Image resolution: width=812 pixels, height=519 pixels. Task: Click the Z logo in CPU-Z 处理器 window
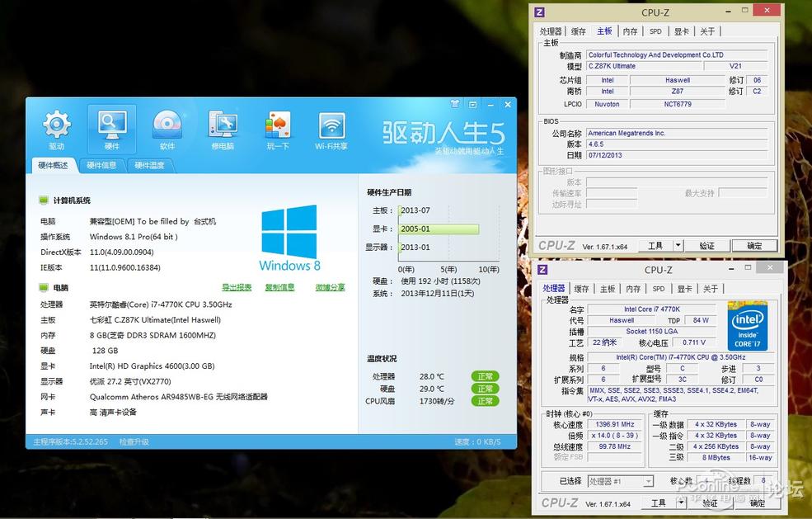(x=542, y=269)
